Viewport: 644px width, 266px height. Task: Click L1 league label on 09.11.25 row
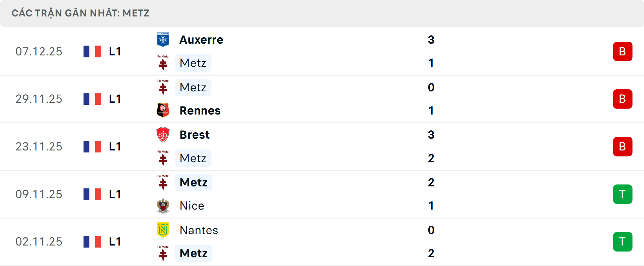[115, 194]
